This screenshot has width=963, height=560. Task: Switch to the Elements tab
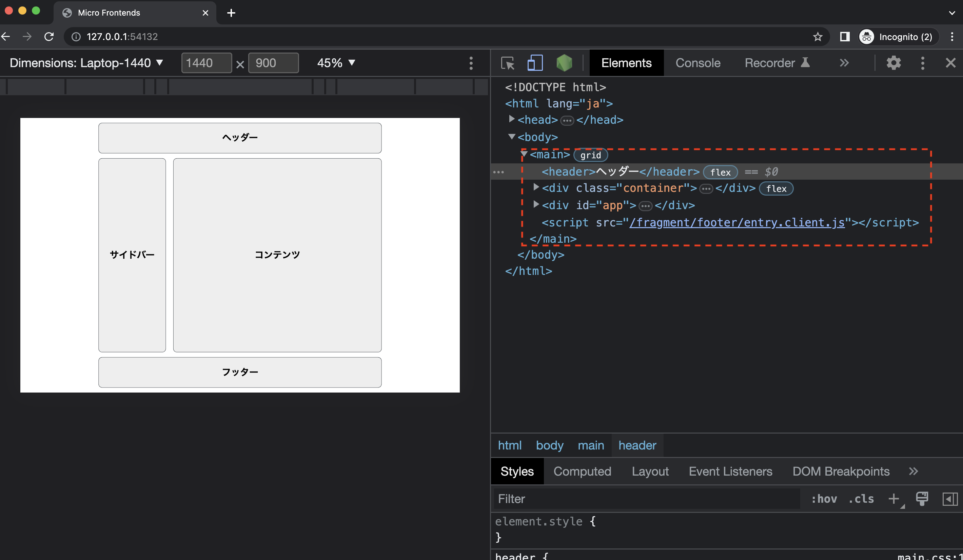[x=626, y=63]
